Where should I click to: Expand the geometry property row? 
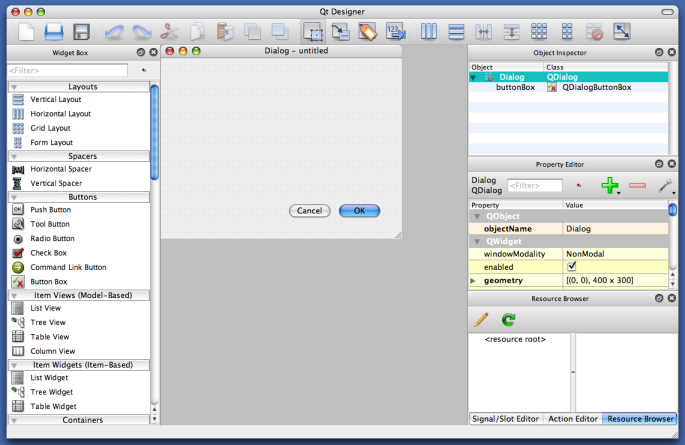click(x=473, y=281)
